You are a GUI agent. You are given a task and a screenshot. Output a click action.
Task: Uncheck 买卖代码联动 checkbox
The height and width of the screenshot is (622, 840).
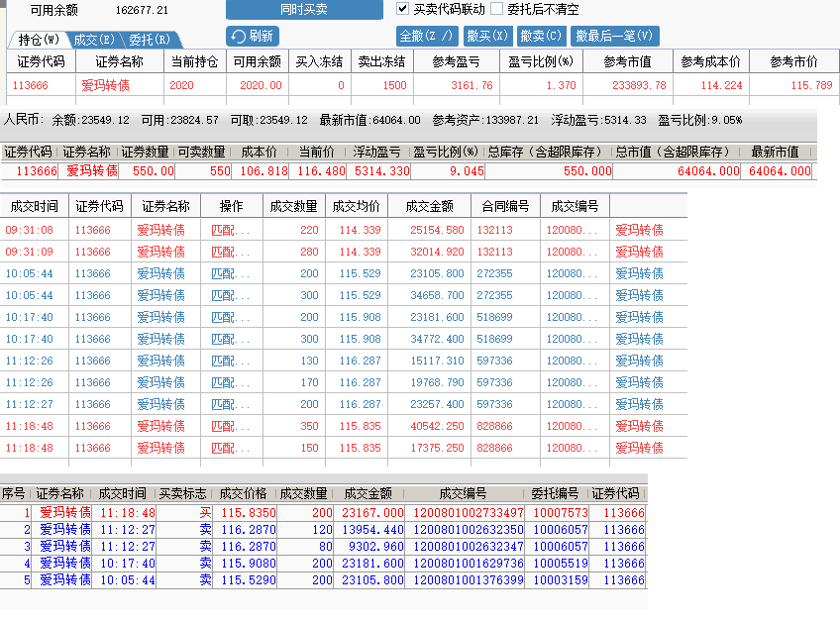[x=403, y=9]
